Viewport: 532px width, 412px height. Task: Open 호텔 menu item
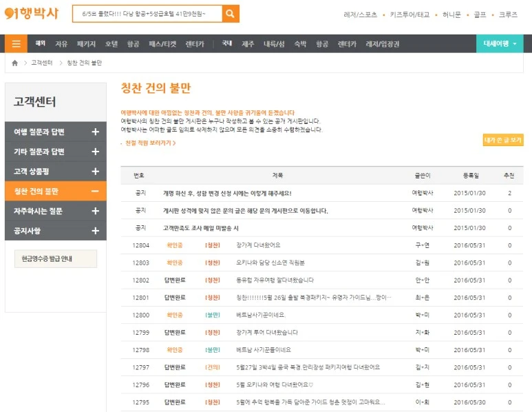coord(111,44)
